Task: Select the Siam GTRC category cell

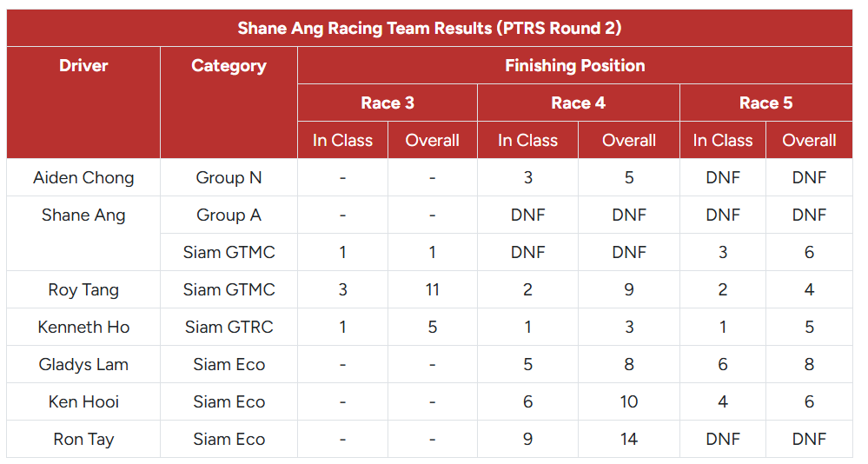Action: 229,328
